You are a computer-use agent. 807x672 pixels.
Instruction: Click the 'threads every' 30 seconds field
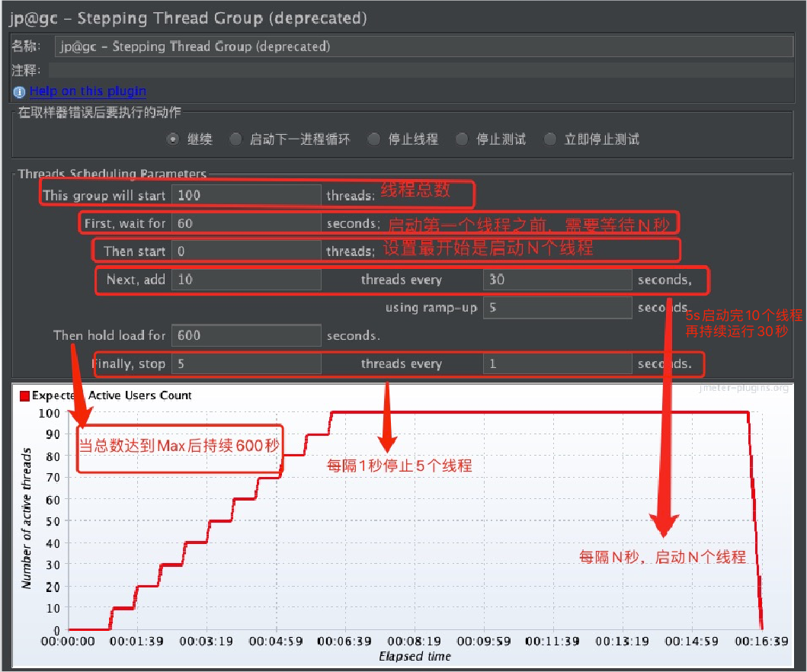point(557,280)
